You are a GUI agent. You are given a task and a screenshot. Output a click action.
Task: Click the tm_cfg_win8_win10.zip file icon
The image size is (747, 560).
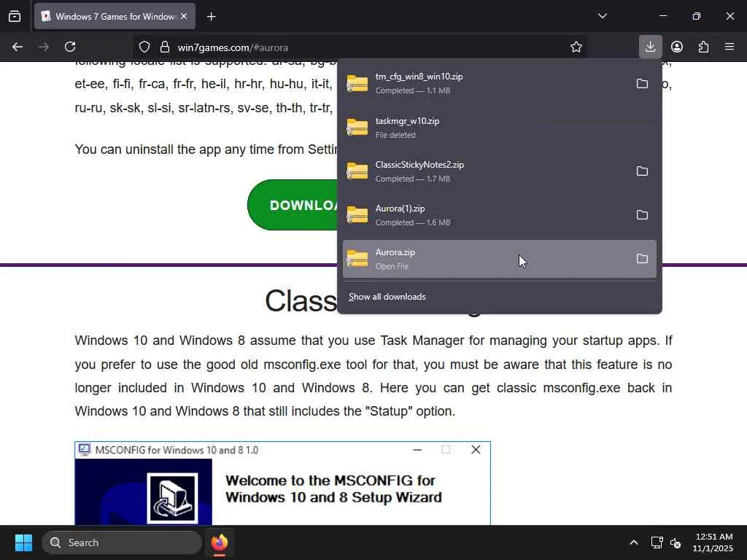pyautogui.click(x=357, y=84)
